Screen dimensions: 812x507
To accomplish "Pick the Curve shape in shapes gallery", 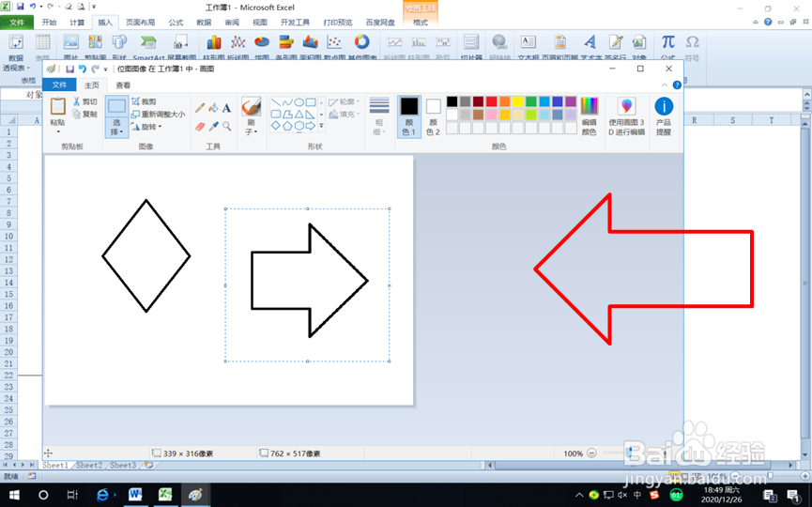I will pyautogui.click(x=287, y=102).
